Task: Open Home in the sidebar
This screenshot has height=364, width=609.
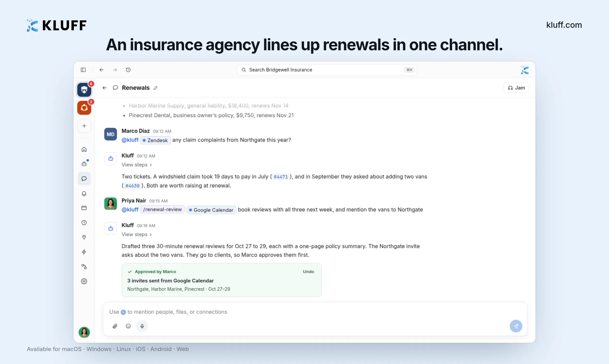Action: coord(84,149)
